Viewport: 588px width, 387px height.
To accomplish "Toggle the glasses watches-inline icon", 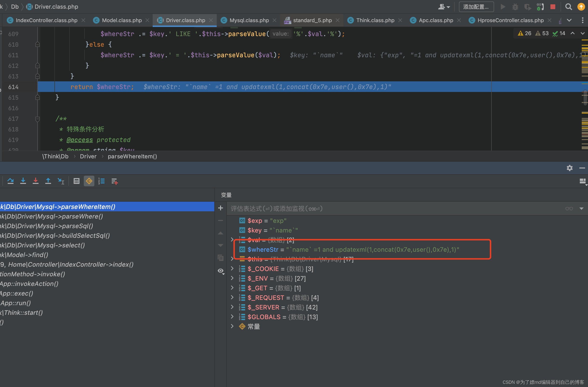I will click(x=569, y=209).
